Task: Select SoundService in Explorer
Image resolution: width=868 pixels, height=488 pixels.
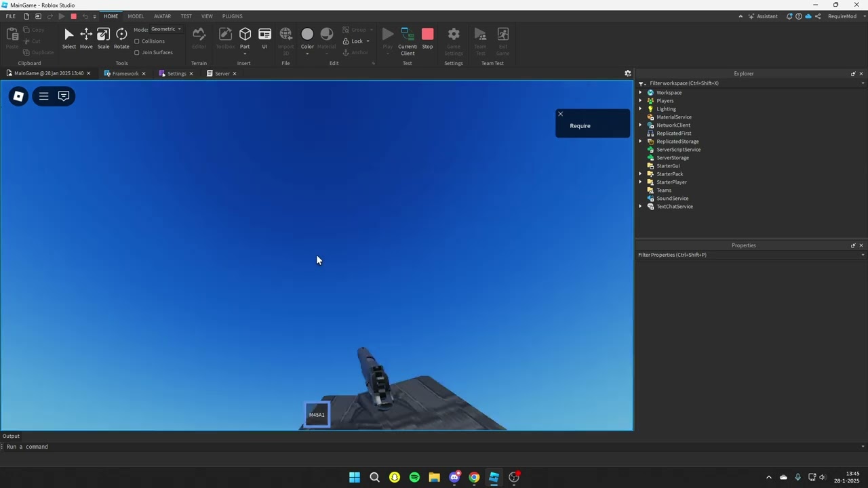Action: tap(672, 199)
